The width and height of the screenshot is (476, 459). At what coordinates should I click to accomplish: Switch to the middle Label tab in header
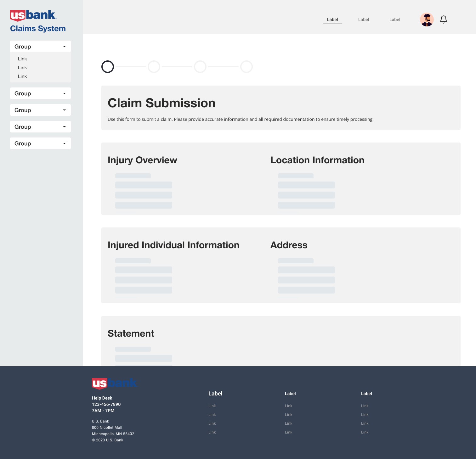[364, 20]
